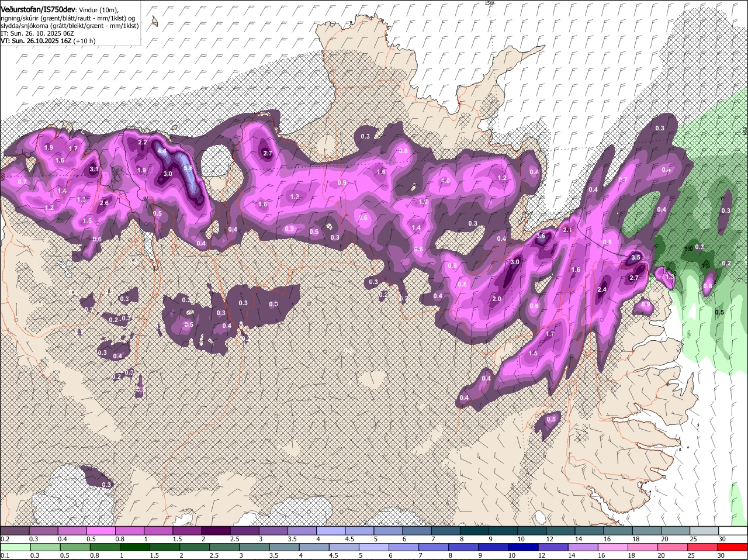This screenshot has width=748, height=560.
Task: Click the 3.5 value label on the map
Action: click(x=637, y=257)
